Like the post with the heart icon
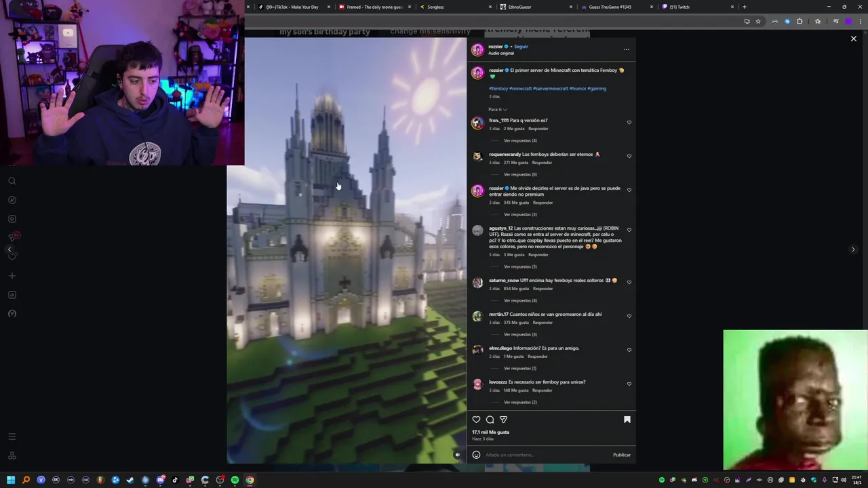The image size is (868, 488). point(476,420)
